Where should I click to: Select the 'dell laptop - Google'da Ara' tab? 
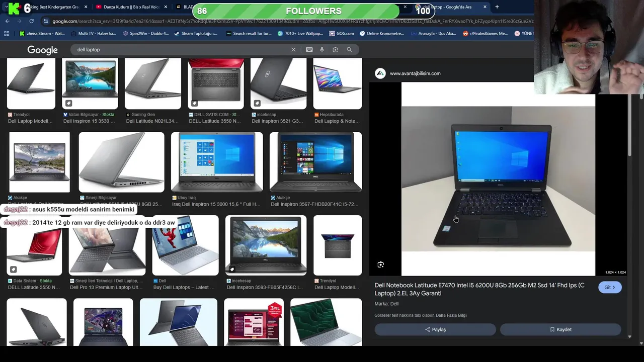pyautogui.click(x=450, y=7)
